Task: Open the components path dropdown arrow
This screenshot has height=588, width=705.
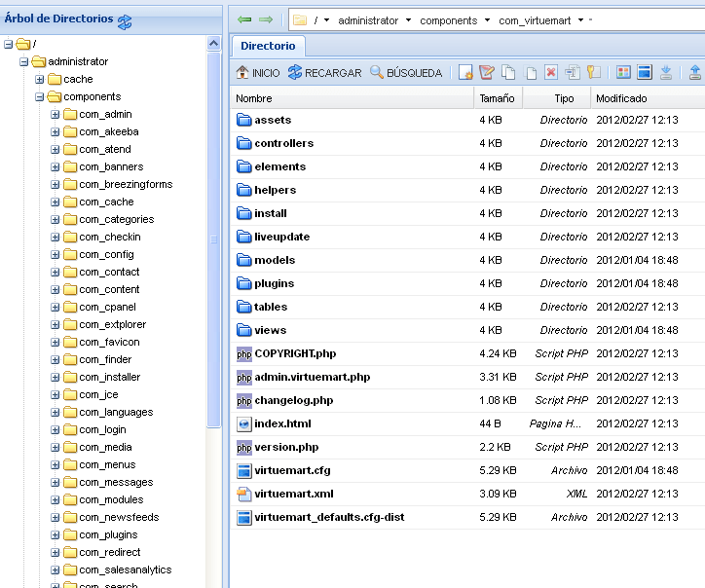Action: [488, 20]
